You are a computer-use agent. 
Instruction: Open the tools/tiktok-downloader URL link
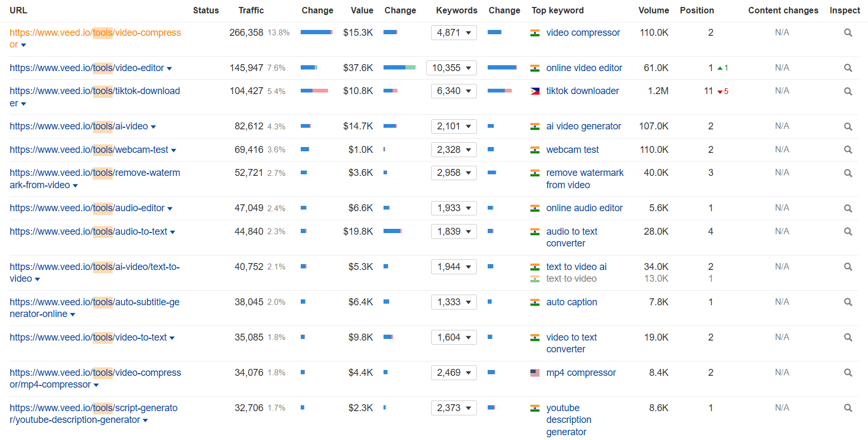click(x=95, y=97)
